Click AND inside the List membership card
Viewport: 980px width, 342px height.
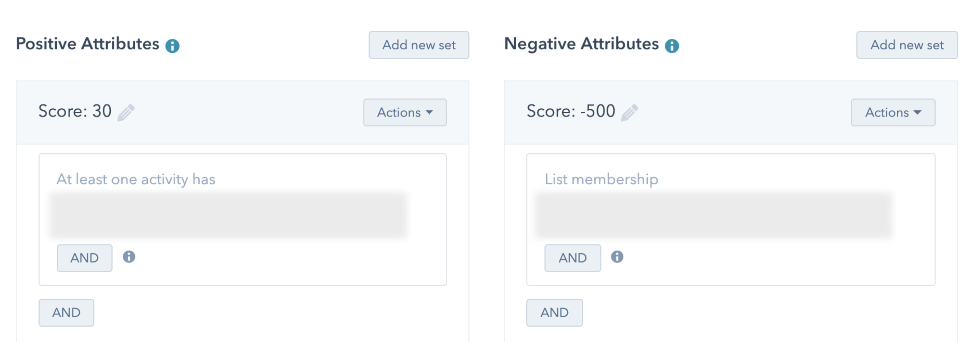point(573,258)
